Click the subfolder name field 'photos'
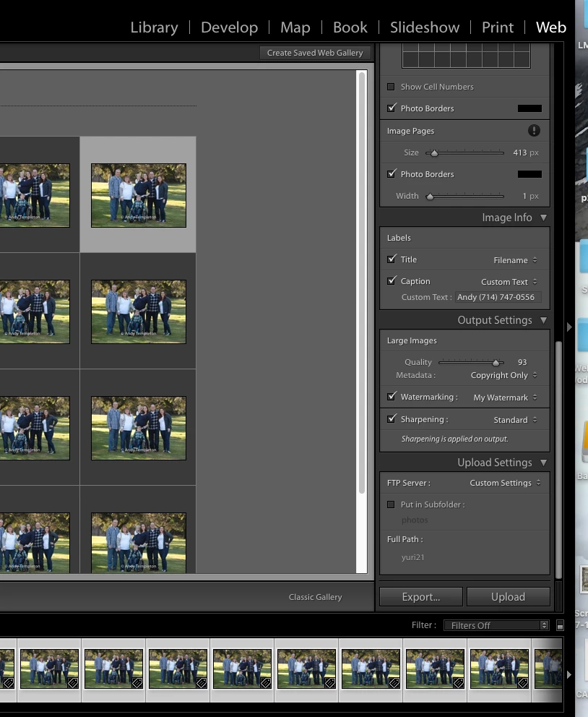The image size is (588, 717). coord(415,520)
